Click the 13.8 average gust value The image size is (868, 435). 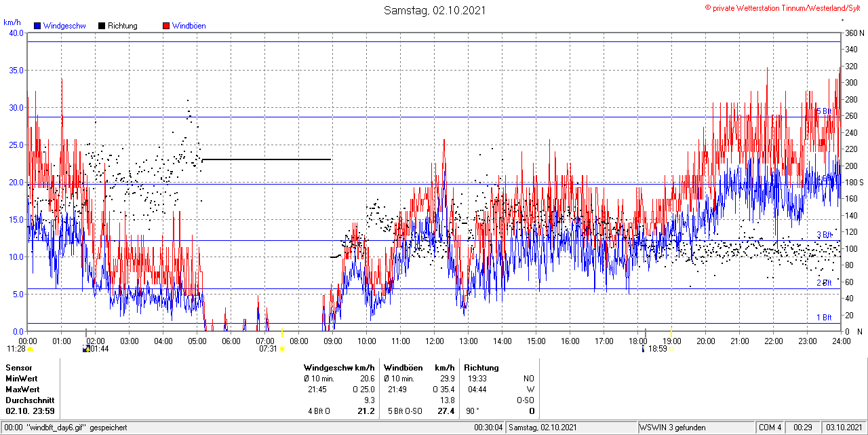447,400
